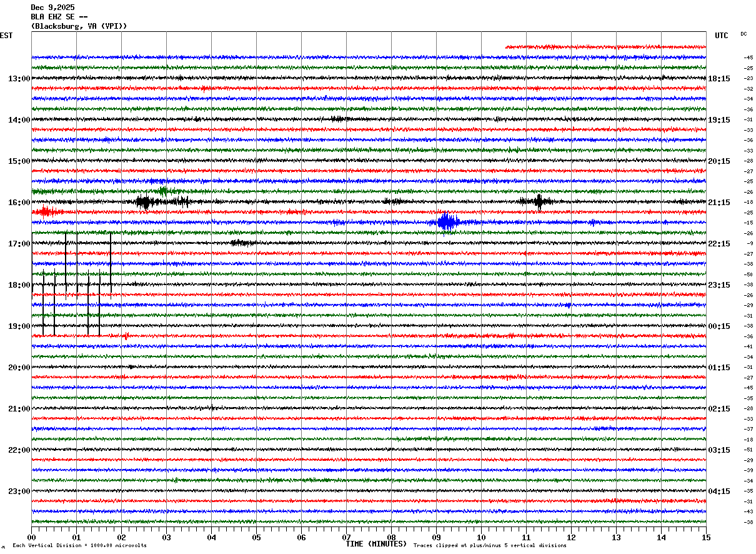756x554 pixels.
Task: Select the 23:00 EST time label
Action: coord(19,491)
